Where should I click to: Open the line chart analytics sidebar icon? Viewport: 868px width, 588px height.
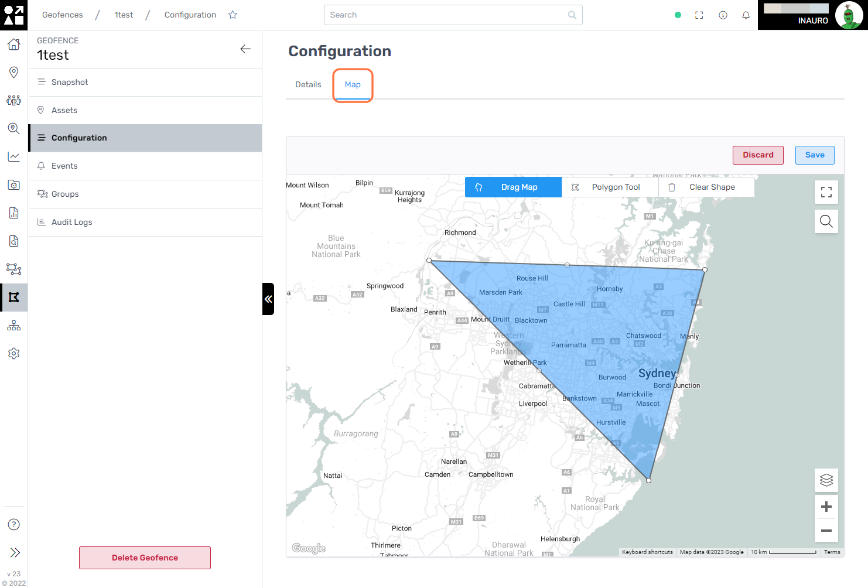point(13,156)
